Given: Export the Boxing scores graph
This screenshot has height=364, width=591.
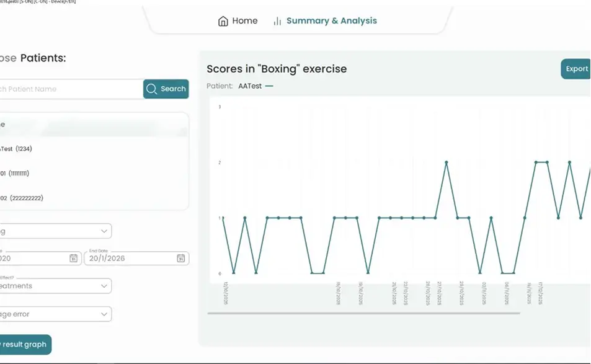Looking at the screenshot, I should click(x=575, y=69).
